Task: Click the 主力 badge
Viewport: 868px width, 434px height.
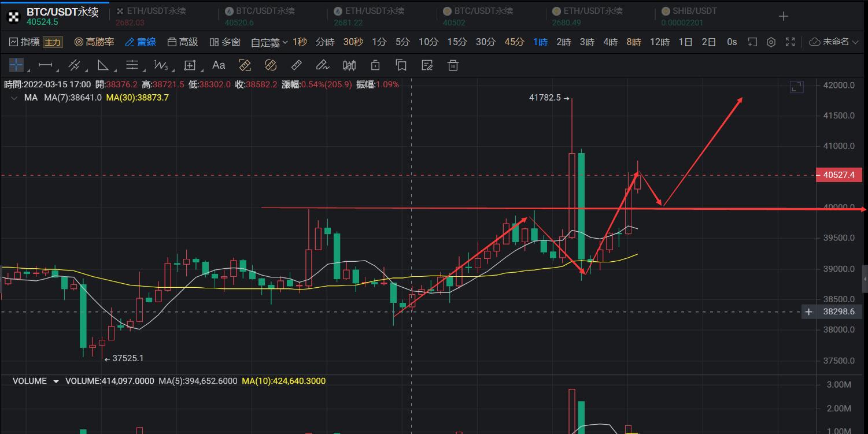Action: coord(53,42)
